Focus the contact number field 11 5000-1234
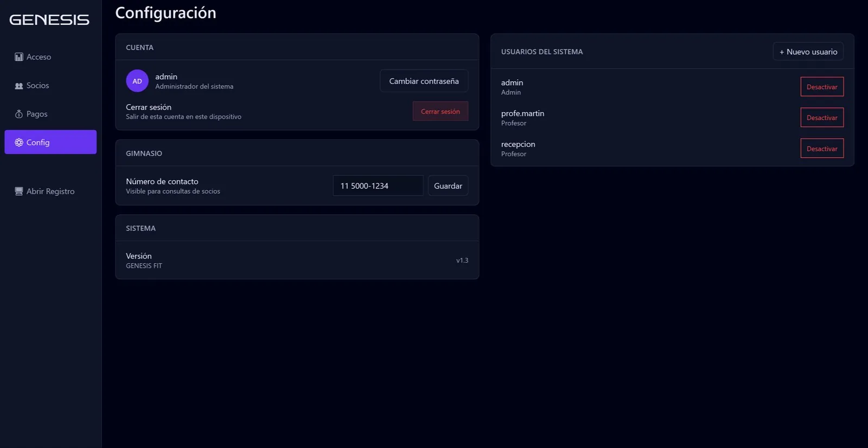868x448 pixels. point(378,185)
